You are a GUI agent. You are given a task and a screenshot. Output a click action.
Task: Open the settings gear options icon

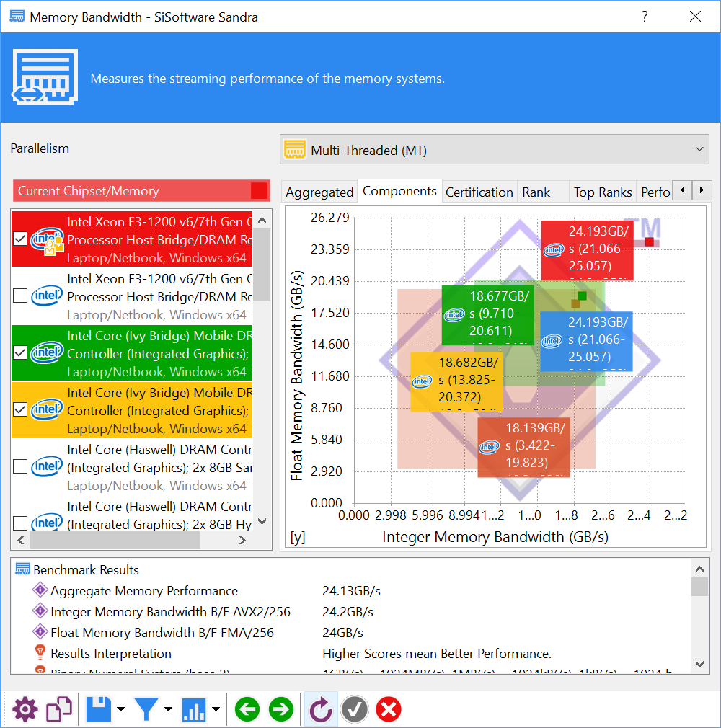click(x=25, y=709)
